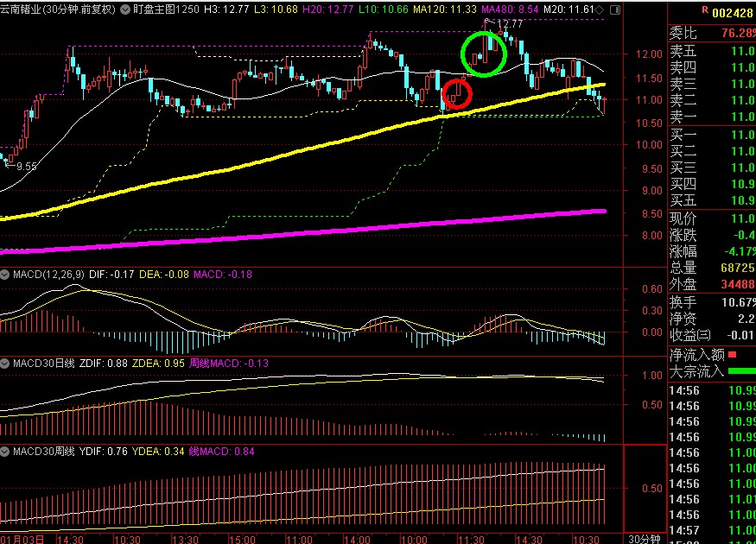Click the 净流入额 label
The height and width of the screenshot is (544, 756).
[696, 355]
